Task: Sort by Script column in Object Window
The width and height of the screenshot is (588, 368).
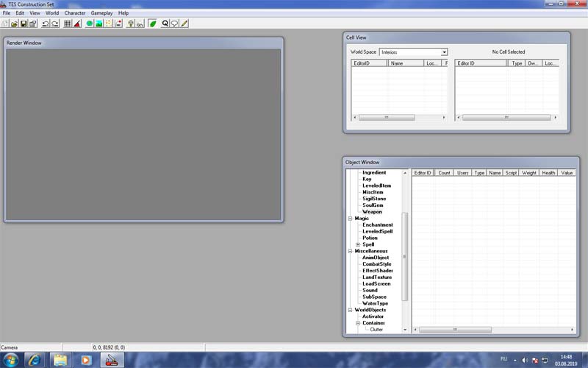Action: (x=511, y=173)
